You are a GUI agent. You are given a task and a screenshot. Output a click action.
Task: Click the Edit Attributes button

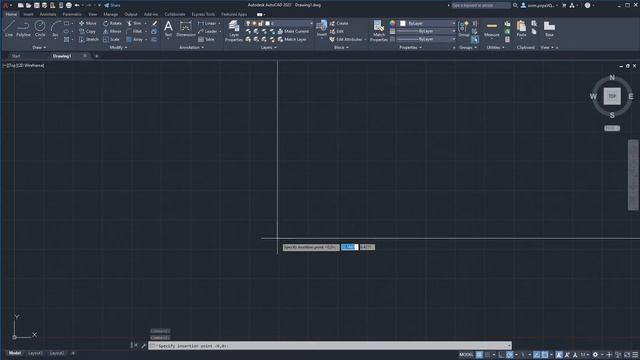346,40
